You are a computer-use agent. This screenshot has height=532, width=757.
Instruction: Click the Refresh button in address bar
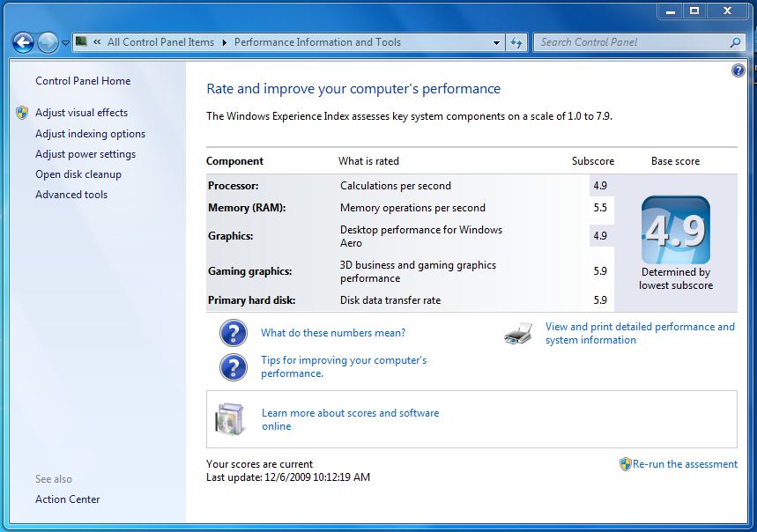[516, 42]
